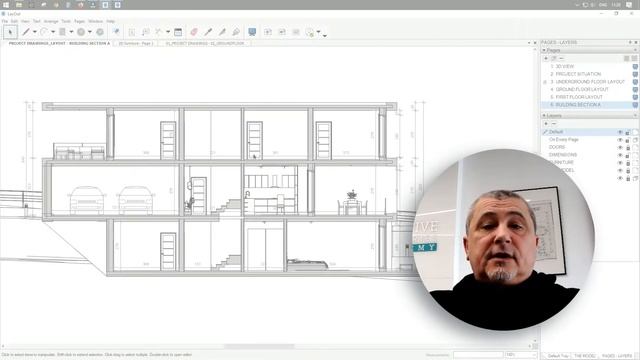640x360 pixels.
Task: Open the File menu
Action: coord(4,21)
